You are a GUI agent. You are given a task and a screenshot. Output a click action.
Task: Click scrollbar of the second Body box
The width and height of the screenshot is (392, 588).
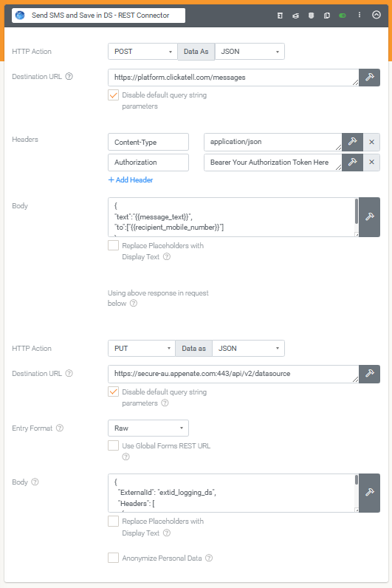pyautogui.click(x=357, y=480)
